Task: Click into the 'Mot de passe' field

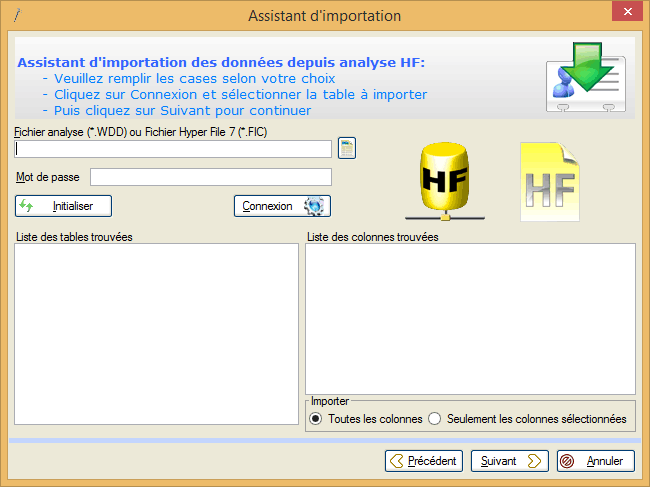Action: 210,177
